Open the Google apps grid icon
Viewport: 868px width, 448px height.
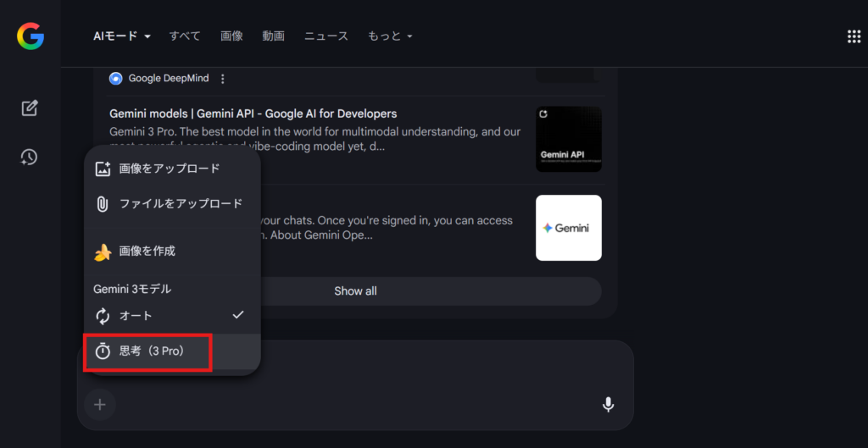[854, 36]
